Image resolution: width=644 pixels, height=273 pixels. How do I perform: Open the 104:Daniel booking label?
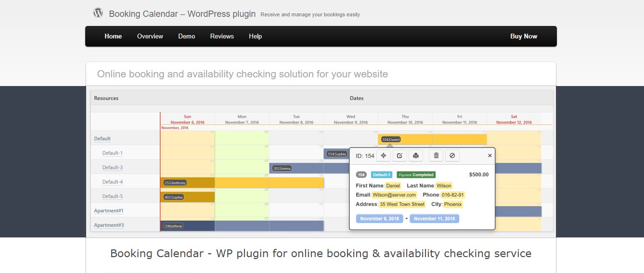[x=390, y=139]
